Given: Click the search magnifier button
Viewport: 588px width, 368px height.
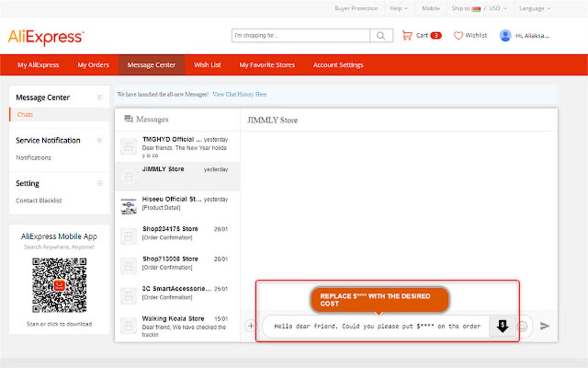Looking at the screenshot, I should [x=381, y=36].
